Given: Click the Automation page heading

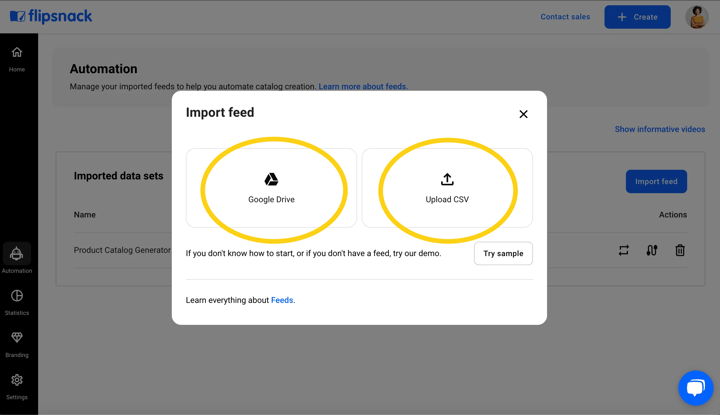Looking at the screenshot, I should tap(103, 69).
